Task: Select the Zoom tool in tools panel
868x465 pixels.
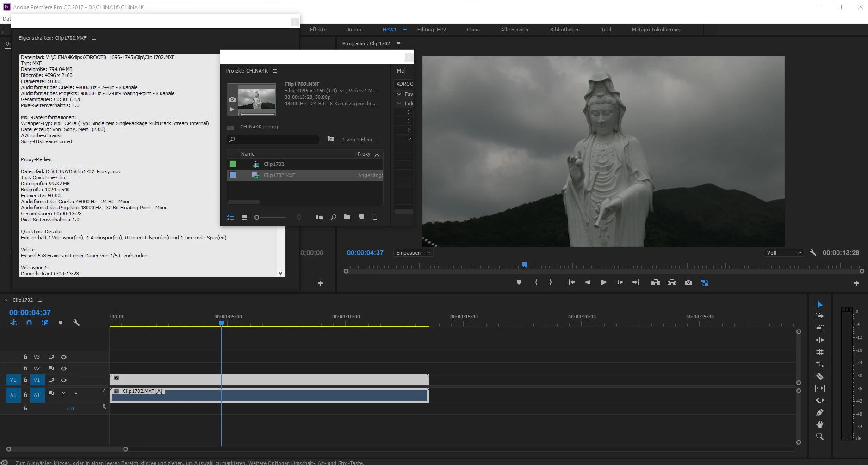Action: tap(820, 436)
